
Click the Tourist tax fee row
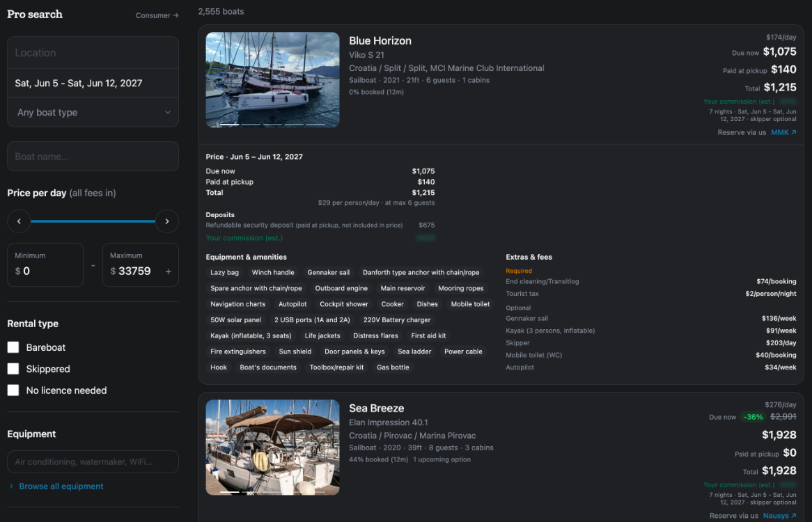[x=651, y=294]
